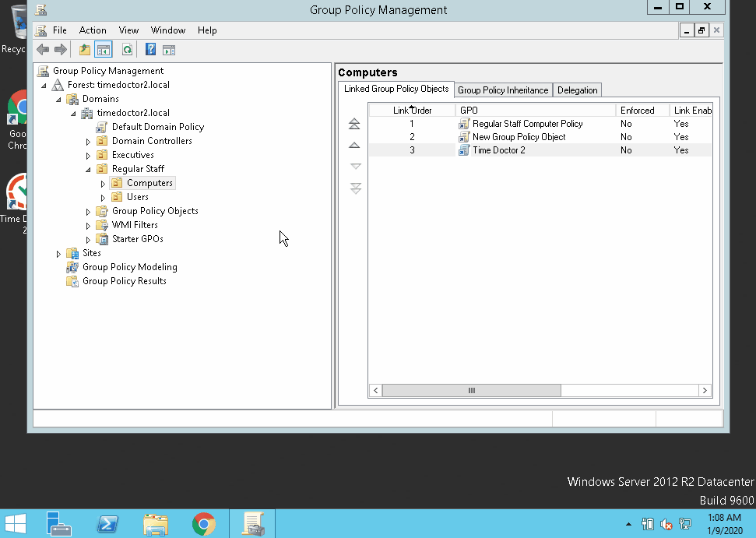This screenshot has width=756, height=538.
Task: Refresh the console view
Action: [127, 49]
